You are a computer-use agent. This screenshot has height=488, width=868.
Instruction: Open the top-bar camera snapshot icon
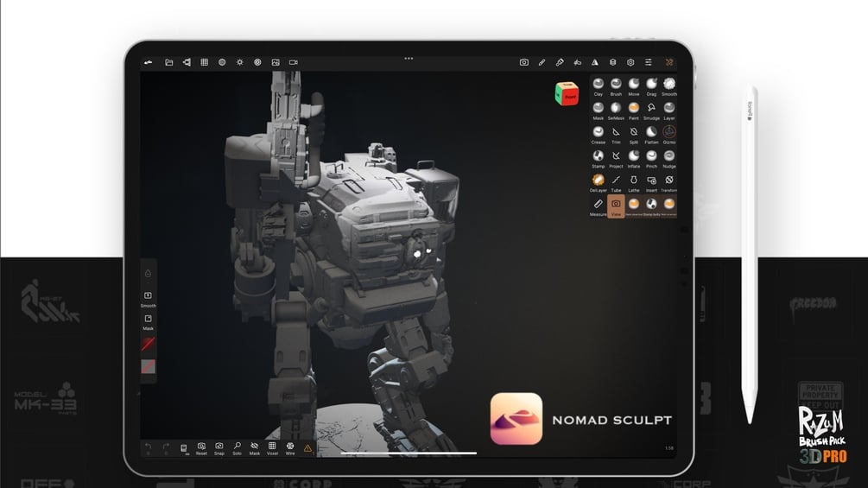click(x=523, y=62)
